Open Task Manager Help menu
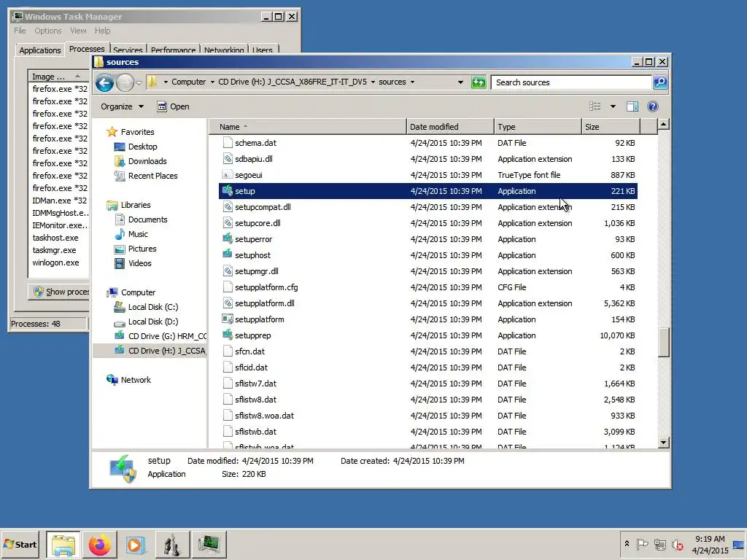 [x=102, y=31]
